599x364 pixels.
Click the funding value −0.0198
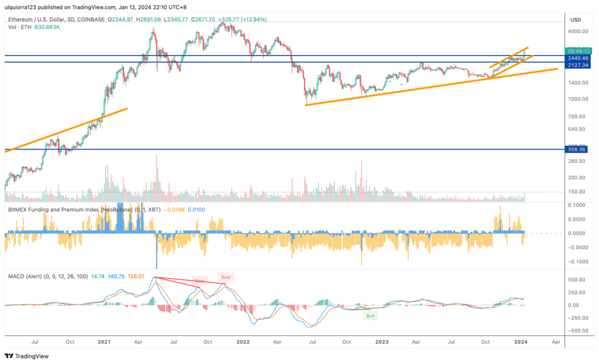click(x=174, y=209)
